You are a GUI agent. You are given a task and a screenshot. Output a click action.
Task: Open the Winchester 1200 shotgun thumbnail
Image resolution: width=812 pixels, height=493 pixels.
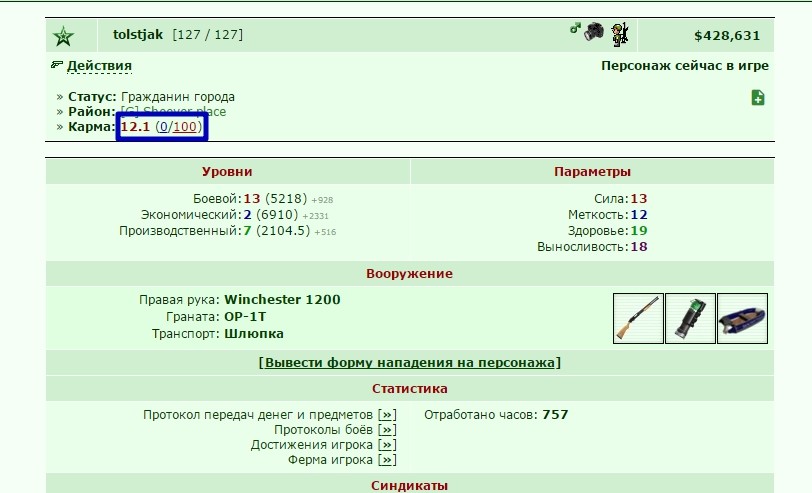pyautogui.click(x=638, y=318)
